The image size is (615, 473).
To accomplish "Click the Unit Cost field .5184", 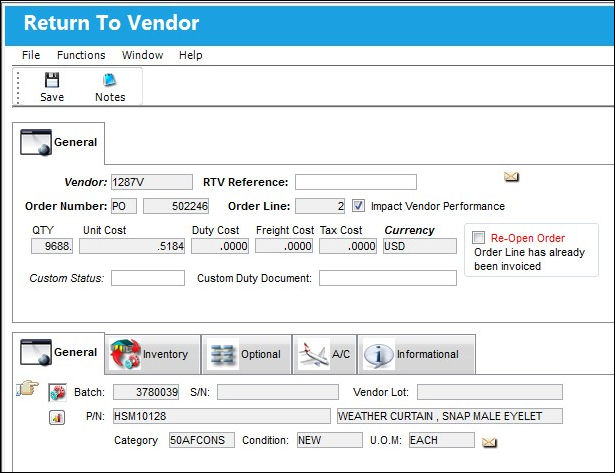I will pyautogui.click(x=132, y=246).
